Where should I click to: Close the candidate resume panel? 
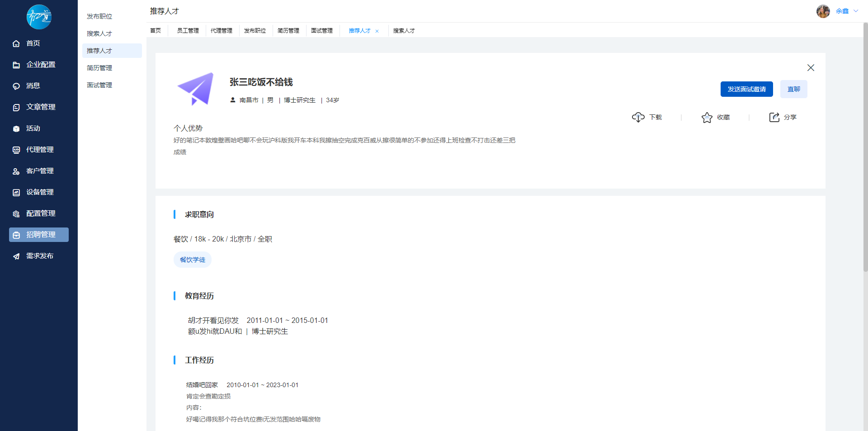click(811, 68)
